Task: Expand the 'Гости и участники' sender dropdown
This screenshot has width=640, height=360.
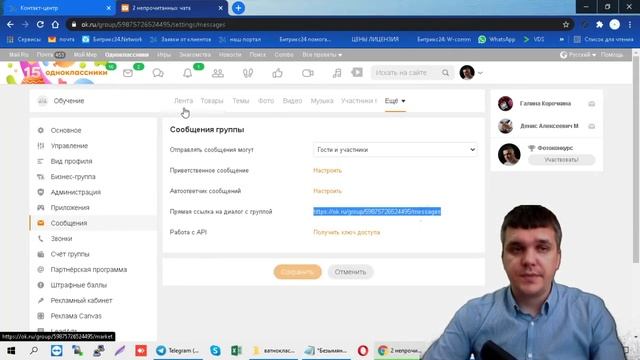Action: (395, 150)
